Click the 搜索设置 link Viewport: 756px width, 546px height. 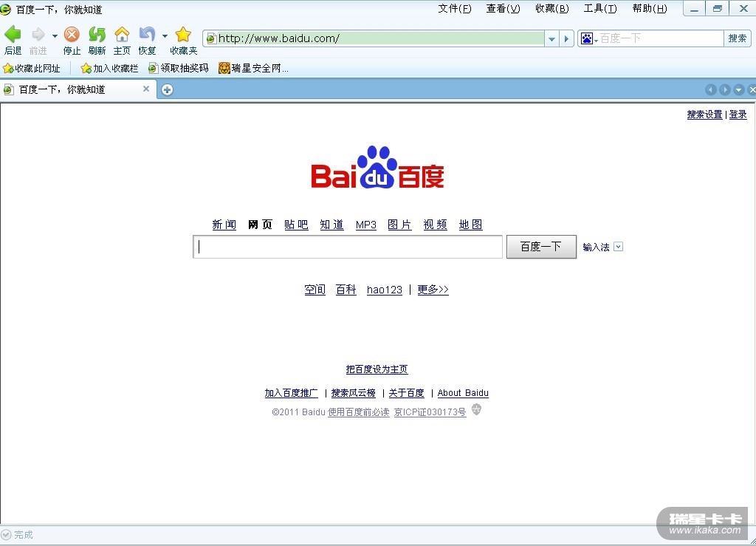pos(704,115)
